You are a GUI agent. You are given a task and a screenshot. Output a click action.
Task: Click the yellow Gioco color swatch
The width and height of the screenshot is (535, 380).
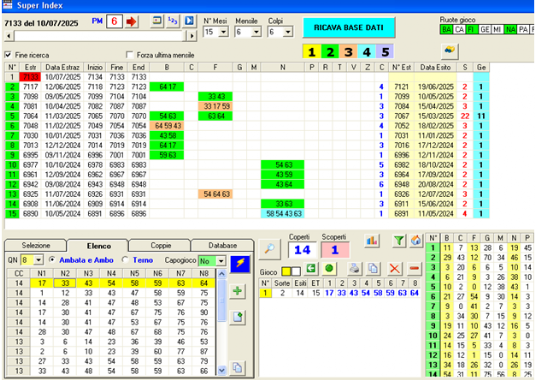286,272
